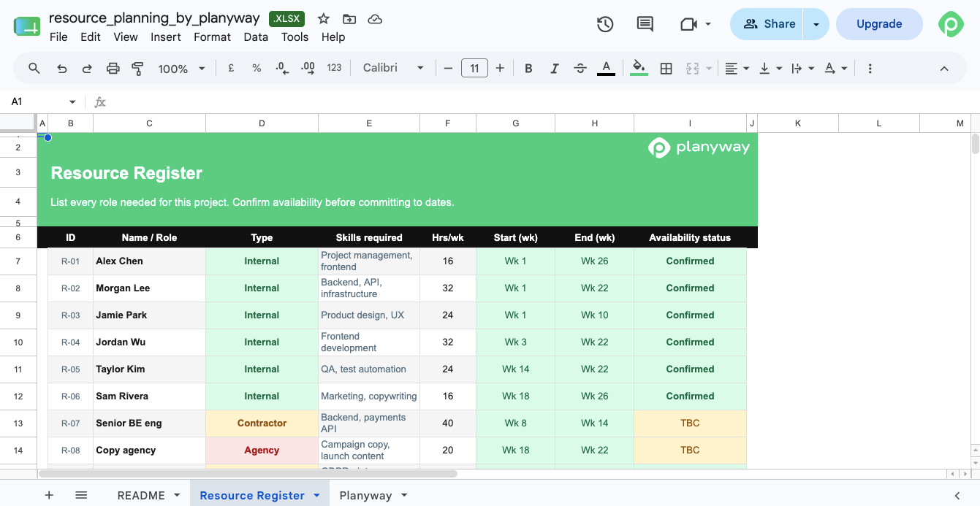Open the Insert menu
Image resolution: width=980 pixels, height=506 pixels.
[x=166, y=37]
